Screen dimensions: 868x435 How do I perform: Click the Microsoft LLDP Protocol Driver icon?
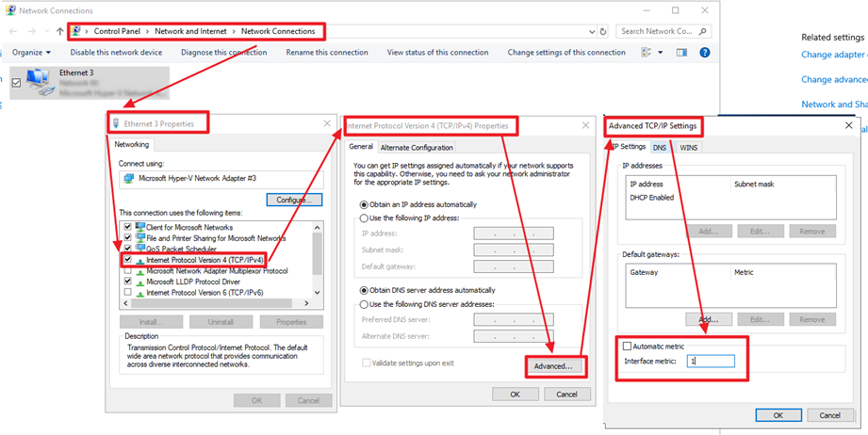pos(140,282)
